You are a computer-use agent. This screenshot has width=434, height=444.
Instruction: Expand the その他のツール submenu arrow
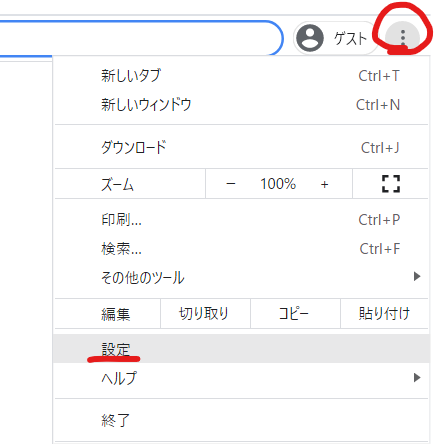tap(417, 276)
